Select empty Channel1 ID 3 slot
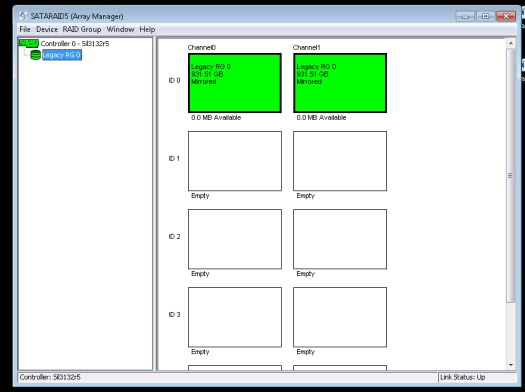Image resolution: width=525 pixels, height=392 pixels. pyautogui.click(x=340, y=317)
